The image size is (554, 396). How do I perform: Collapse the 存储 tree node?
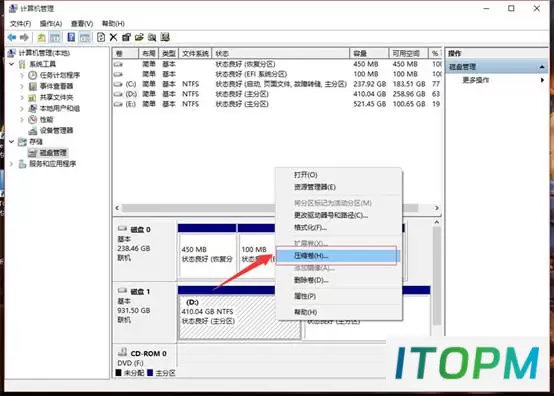point(11,142)
